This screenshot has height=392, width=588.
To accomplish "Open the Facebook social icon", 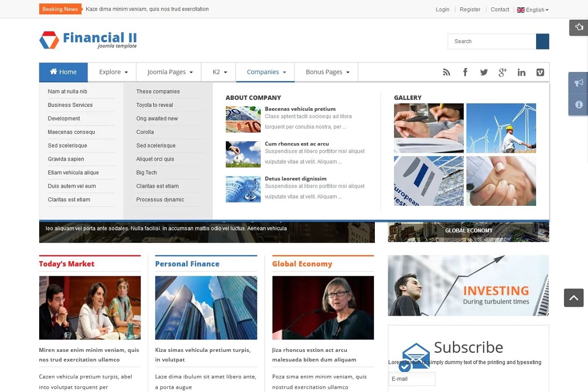I will click(x=465, y=73).
